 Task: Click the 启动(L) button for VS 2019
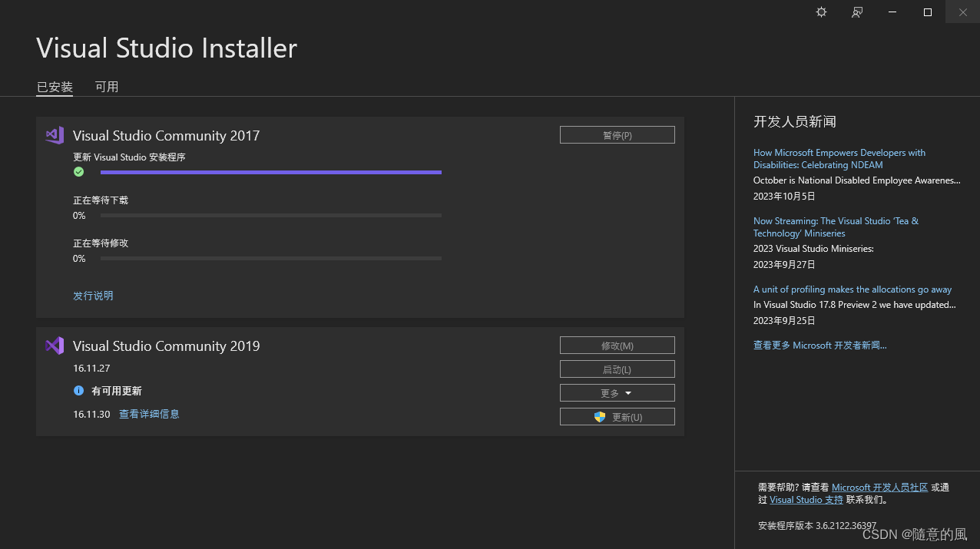coord(617,369)
